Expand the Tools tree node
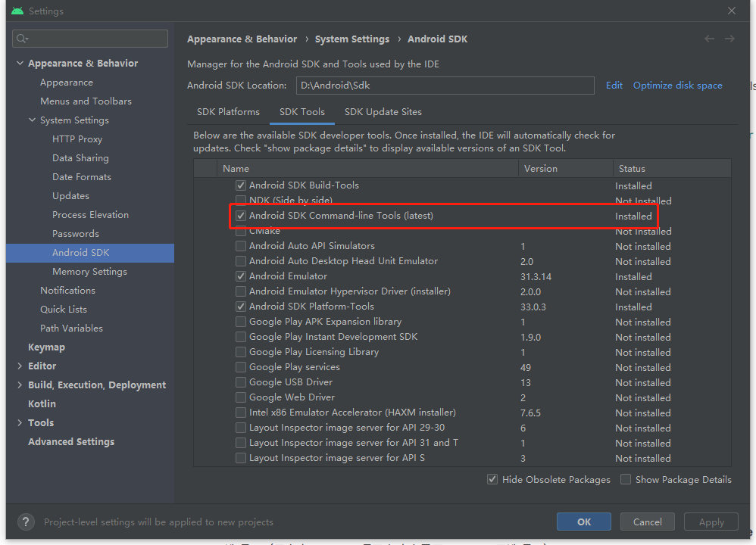Image resolution: width=756 pixels, height=545 pixels. point(20,422)
